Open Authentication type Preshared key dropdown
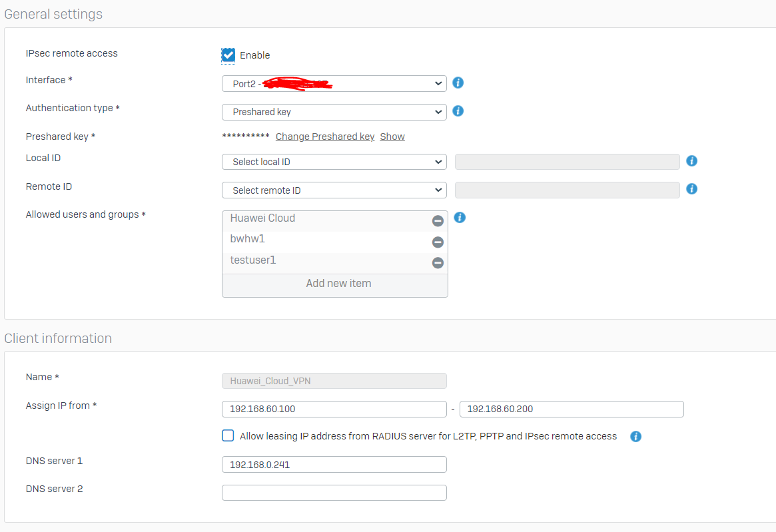776x532 pixels. [x=334, y=112]
